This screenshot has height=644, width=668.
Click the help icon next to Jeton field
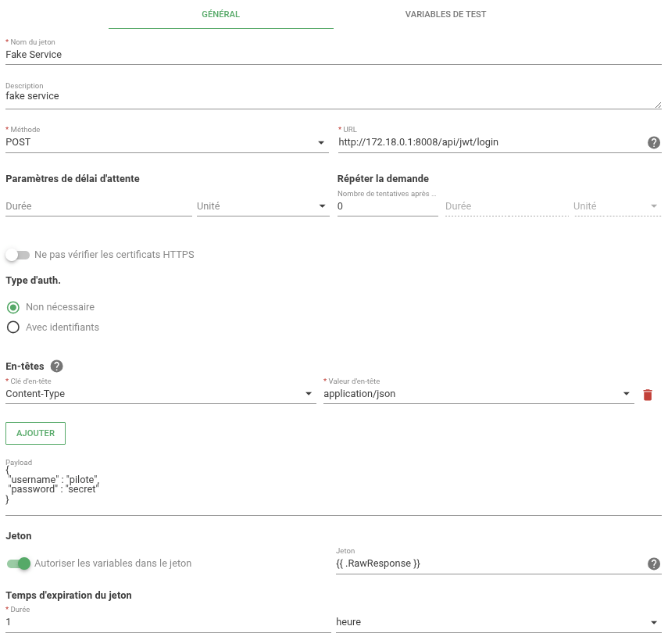(654, 563)
